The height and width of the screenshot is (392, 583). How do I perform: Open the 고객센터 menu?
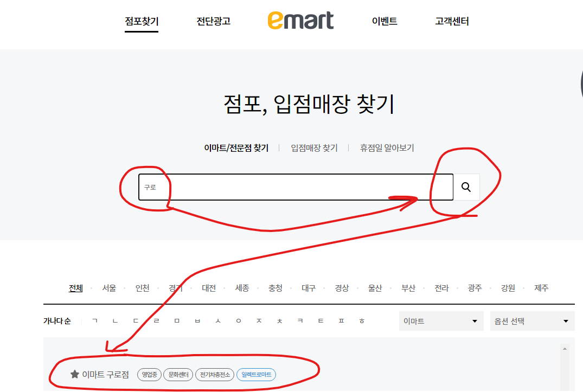(452, 21)
